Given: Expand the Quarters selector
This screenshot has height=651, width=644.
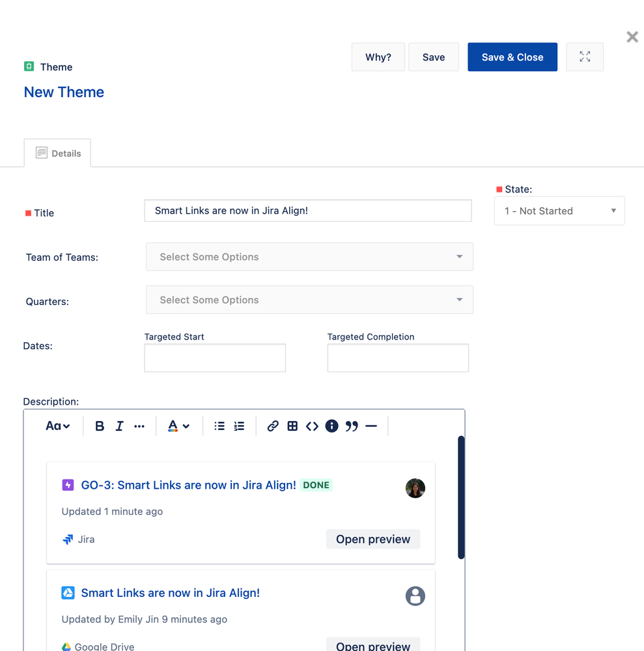Looking at the screenshot, I should point(309,300).
